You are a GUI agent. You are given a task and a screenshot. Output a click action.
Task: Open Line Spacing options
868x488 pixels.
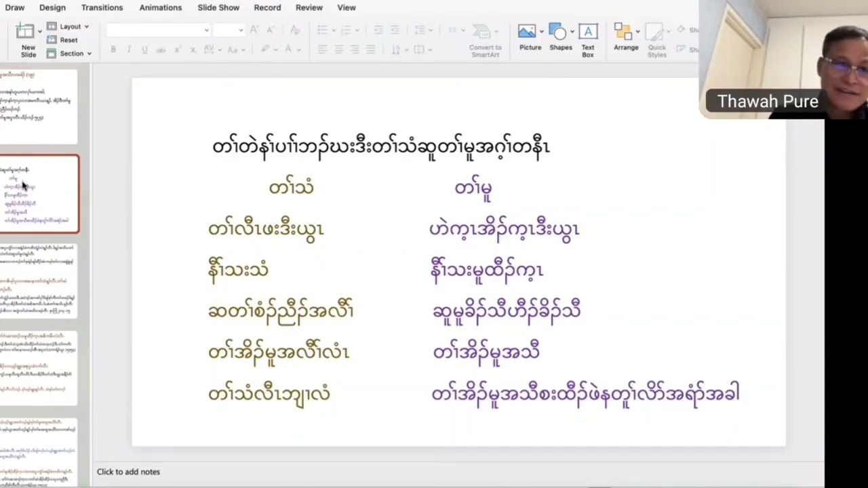[422, 30]
